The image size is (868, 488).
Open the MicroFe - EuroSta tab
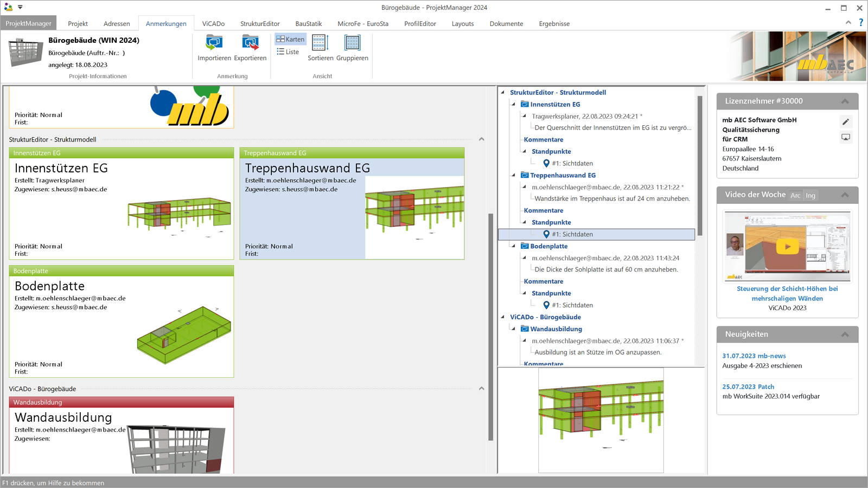pyautogui.click(x=363, y=24)
